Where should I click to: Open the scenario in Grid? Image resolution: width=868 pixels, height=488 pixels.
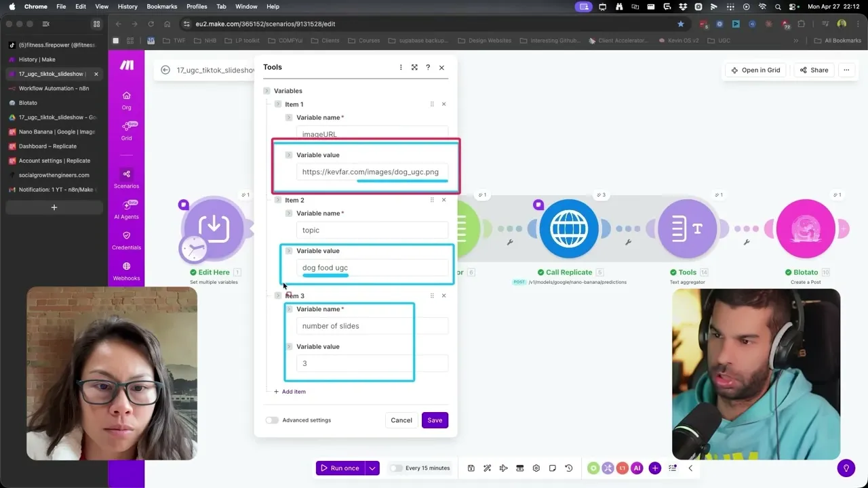click(x=755, y=70)
